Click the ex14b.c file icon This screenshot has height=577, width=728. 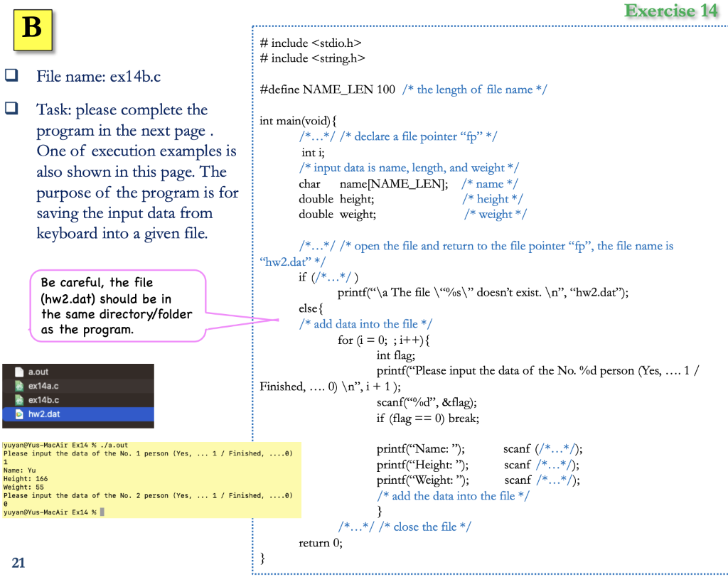click(x=19, y=399)
